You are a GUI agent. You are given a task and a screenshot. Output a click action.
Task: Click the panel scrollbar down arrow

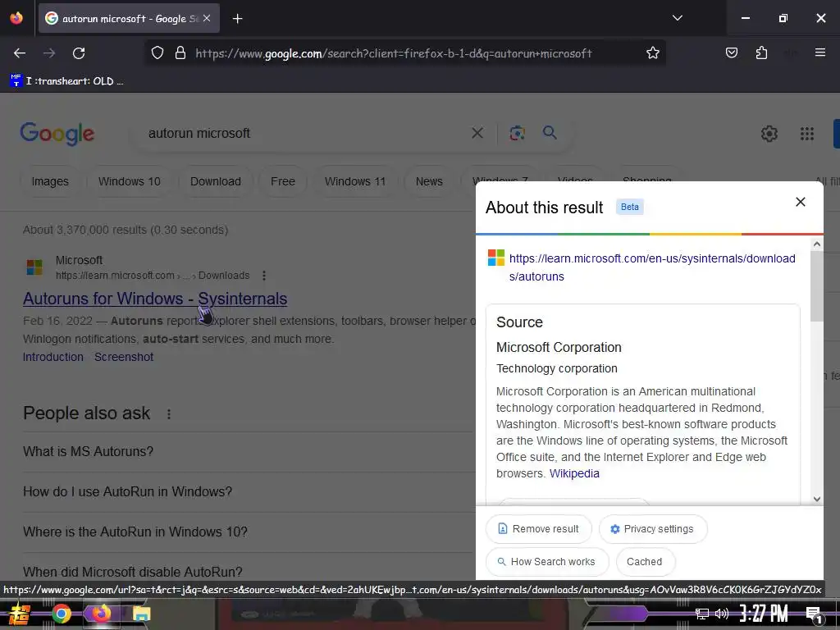[x=816, y=499]
